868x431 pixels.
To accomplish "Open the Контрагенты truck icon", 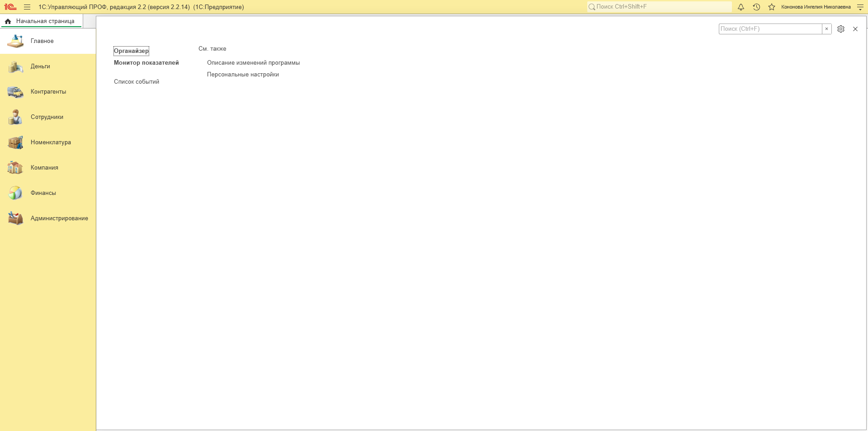I will tap(15, 92).
